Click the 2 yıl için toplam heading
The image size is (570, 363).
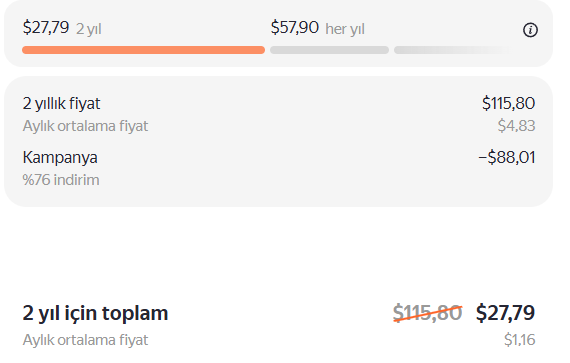95,313
